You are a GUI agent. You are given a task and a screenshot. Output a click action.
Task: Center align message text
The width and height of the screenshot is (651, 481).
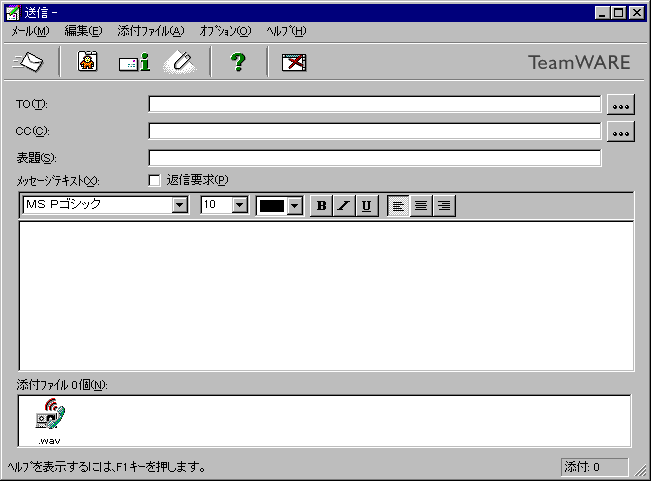[x=421, y=205]
